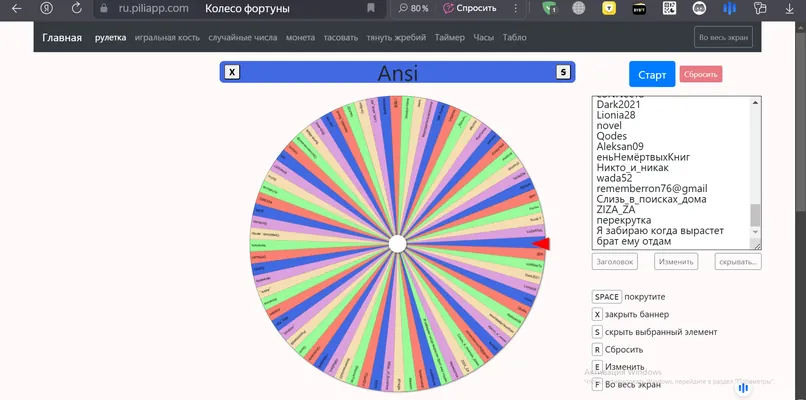Click the Ansi result banner title

click(x=397, y=73)
